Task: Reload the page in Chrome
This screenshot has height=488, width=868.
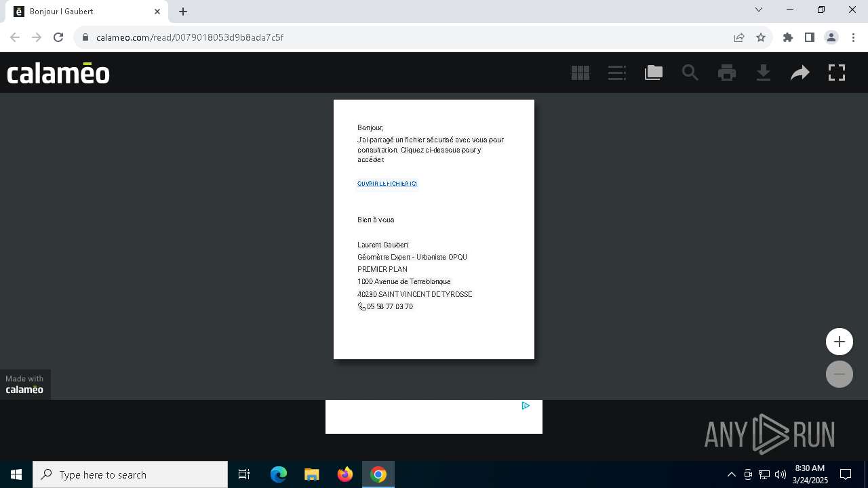Action: 58,37
